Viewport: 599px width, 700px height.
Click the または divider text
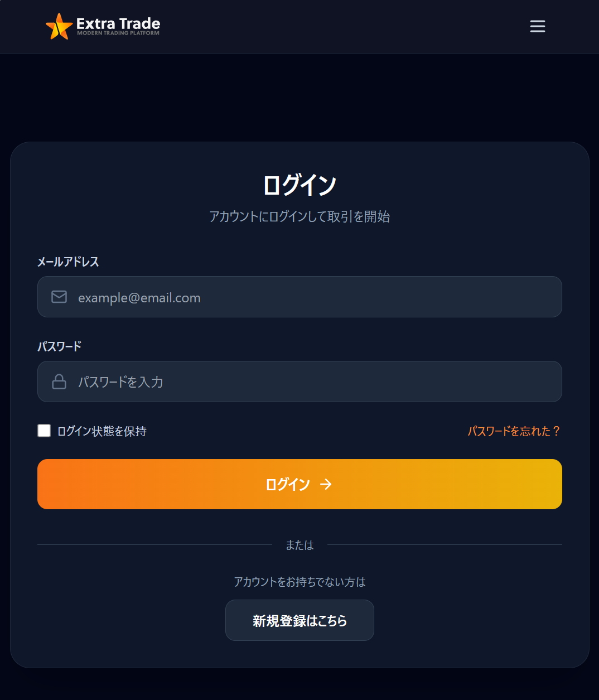coord(299,545)
